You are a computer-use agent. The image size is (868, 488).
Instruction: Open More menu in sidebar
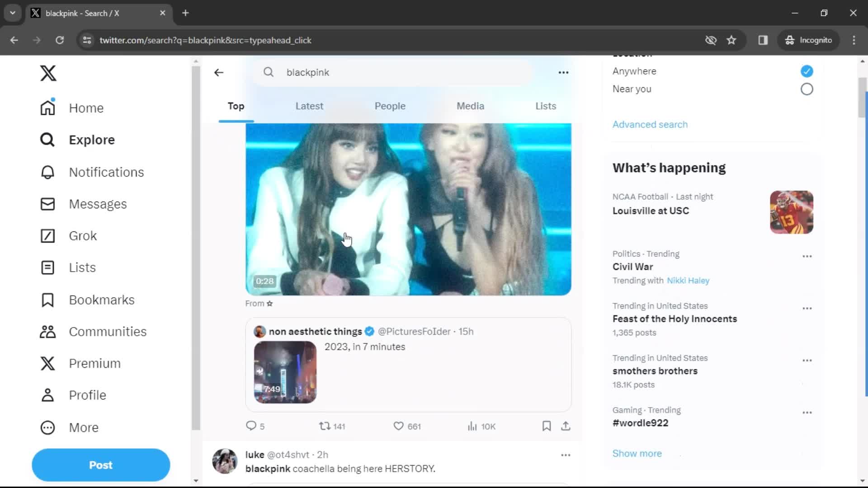[x=69, y=427]
